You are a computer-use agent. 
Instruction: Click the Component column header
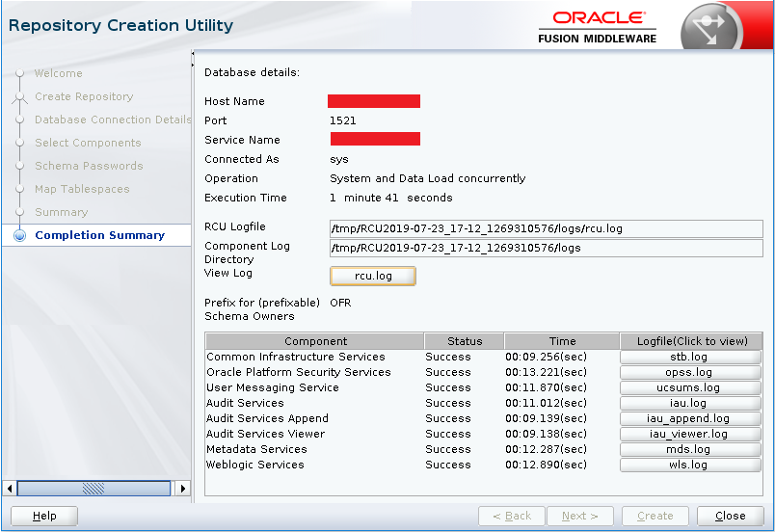pos(315,341)
